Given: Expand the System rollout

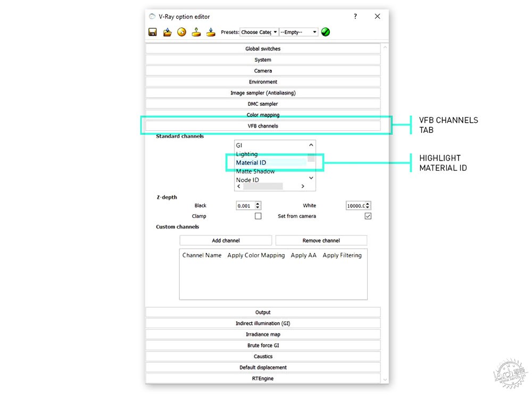Looking at the screenshot, I should point(263,60).
